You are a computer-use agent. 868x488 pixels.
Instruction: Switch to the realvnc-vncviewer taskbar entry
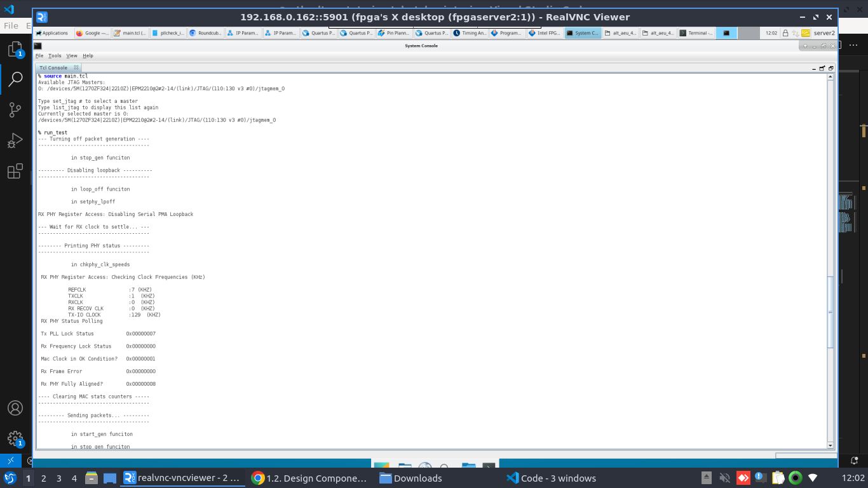click(x=182, y=478)
